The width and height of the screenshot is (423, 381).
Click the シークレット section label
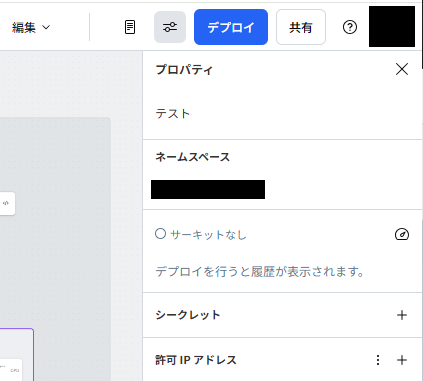[188, 315]
